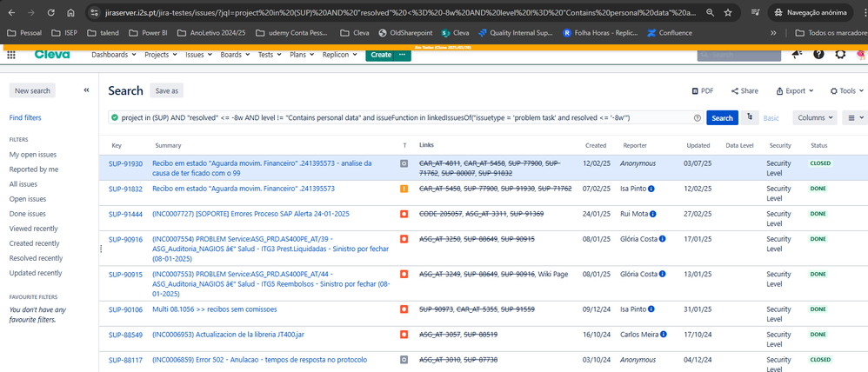Viewport: 868px width, 372px height.
Task: Share this search
Action: pos(744,90)
